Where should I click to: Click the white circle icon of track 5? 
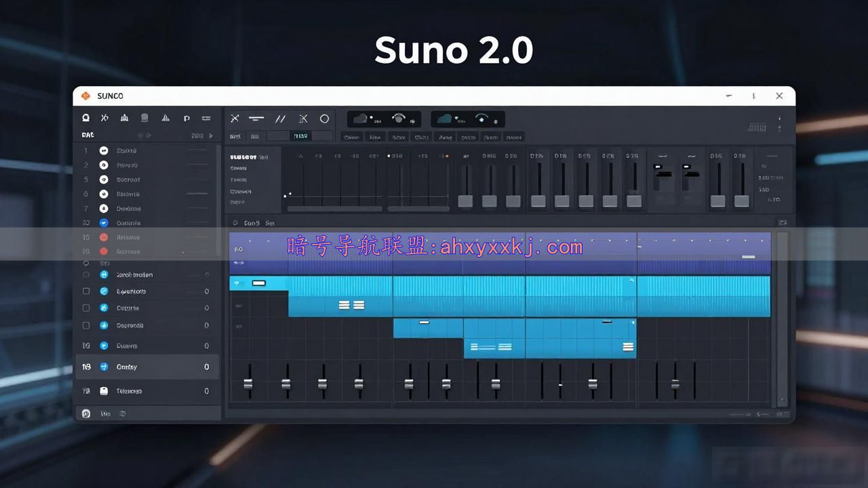click(x=104, y=180)
